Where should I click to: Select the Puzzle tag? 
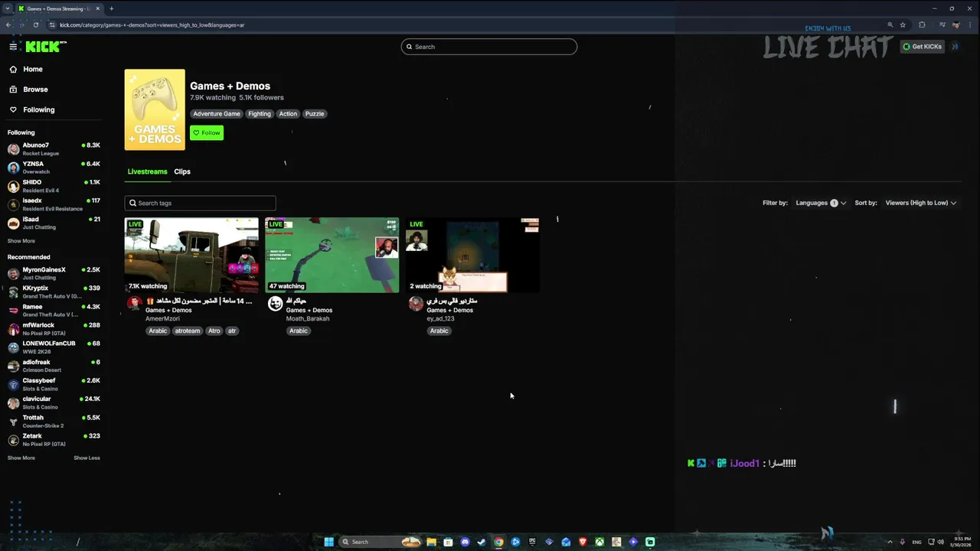coord(315,113)
